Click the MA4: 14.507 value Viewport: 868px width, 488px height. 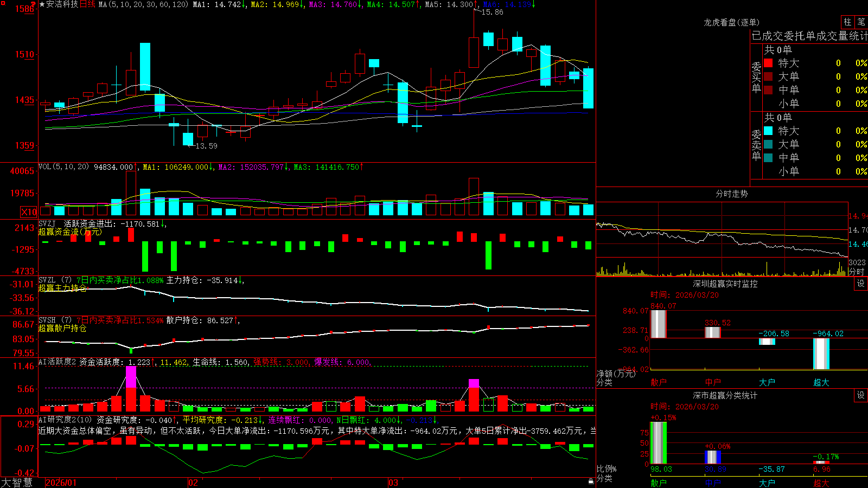[393, 4]
